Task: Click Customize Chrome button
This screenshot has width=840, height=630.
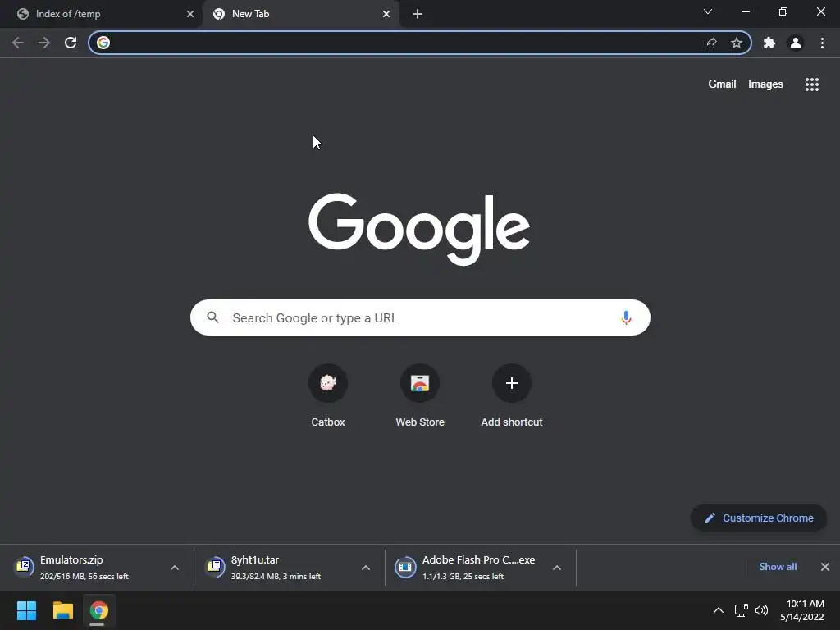Action: pyautogui.click(x=759, y=518)
